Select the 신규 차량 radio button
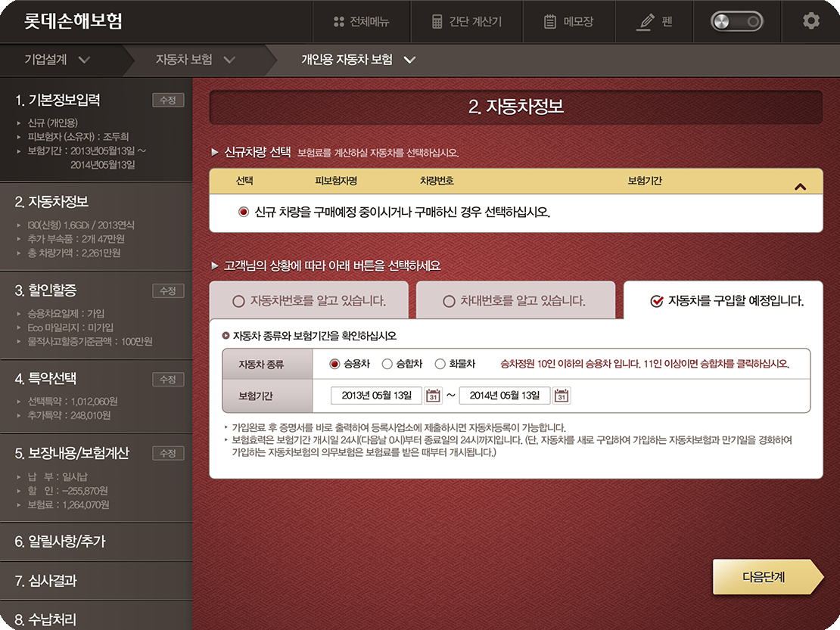Screen dimensions: 840x630 tap(244, 212)
